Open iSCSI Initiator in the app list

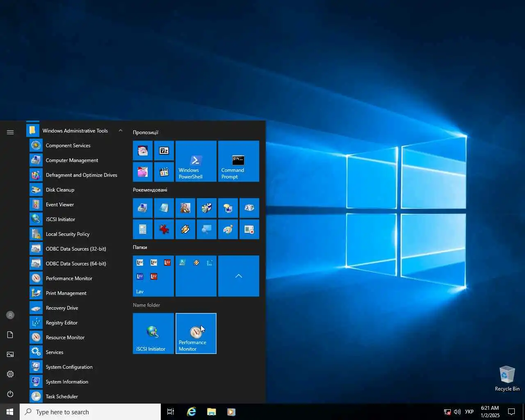tap(75, 219)
